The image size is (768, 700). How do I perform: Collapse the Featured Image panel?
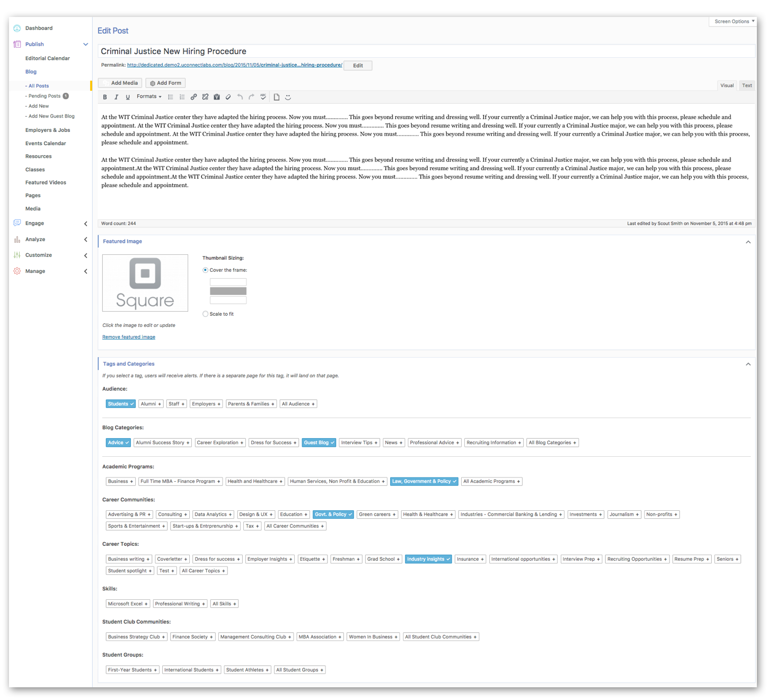(x=748, y=242)
